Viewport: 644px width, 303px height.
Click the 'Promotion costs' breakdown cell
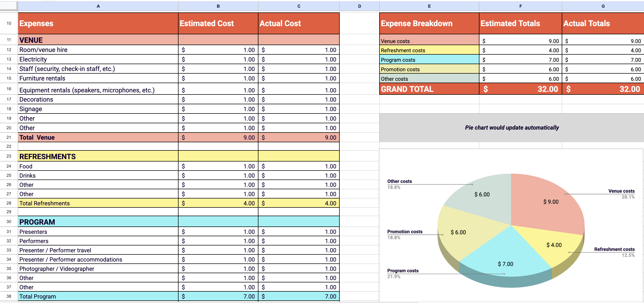tap(429, 69)
